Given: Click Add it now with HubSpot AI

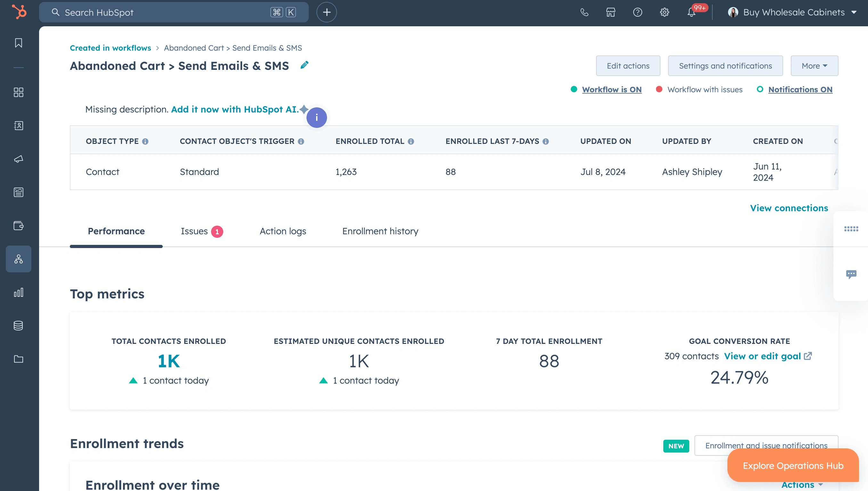Looking at the screenshot, I should pos(235,109).
